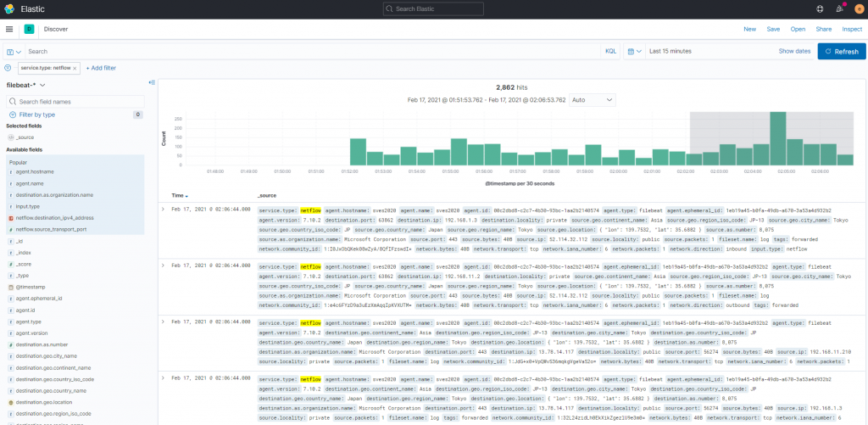Click the Search field names input
The height and width of the screenshot is (425, 868).
coord(75,102)
